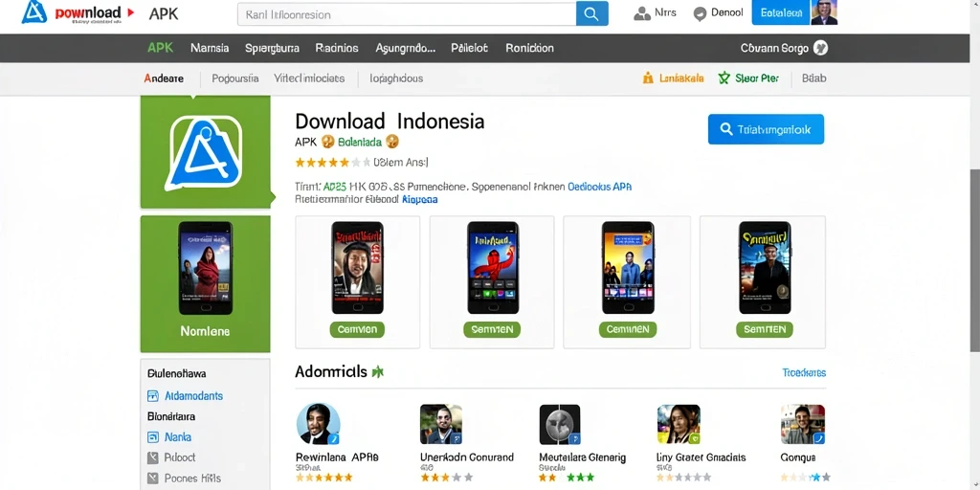Open second phone screenshot with blue poster
This screenshot has height=490, width=980.
click(493, 268)
